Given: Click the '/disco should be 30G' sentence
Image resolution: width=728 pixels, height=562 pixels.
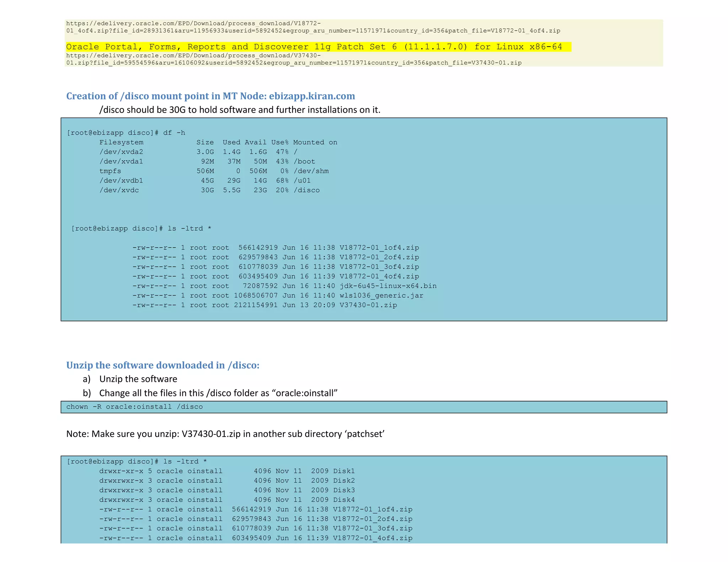Looking at the screenshot, I should 240,110.
